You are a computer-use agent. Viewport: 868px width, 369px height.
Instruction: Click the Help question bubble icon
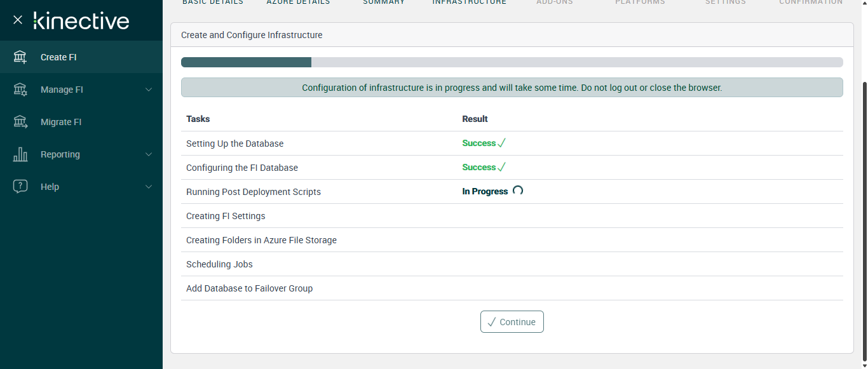(x=20, y=187)
